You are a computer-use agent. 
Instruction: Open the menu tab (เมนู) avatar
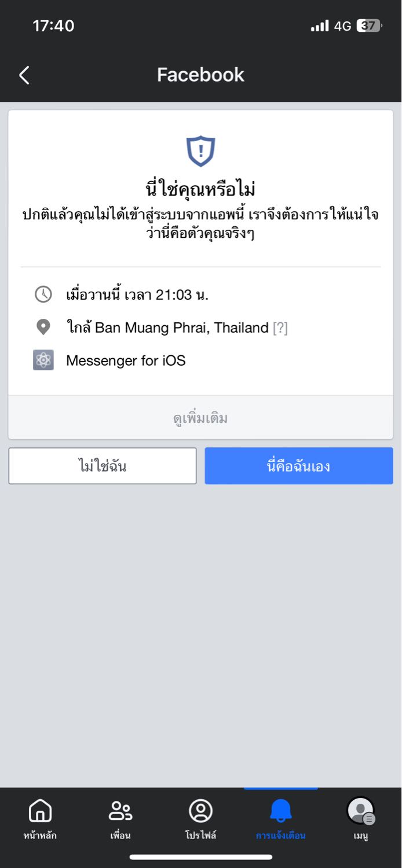[x=361, y=811]
